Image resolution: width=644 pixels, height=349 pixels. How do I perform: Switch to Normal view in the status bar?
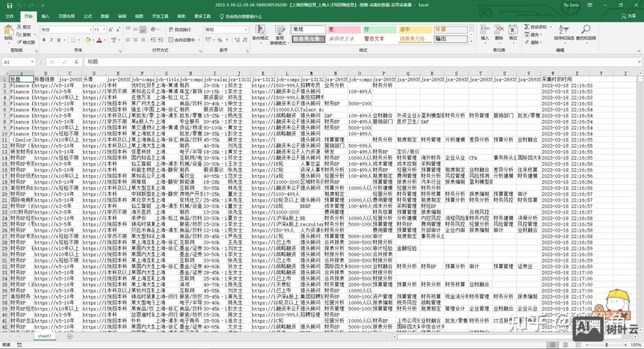click(552, 345)
